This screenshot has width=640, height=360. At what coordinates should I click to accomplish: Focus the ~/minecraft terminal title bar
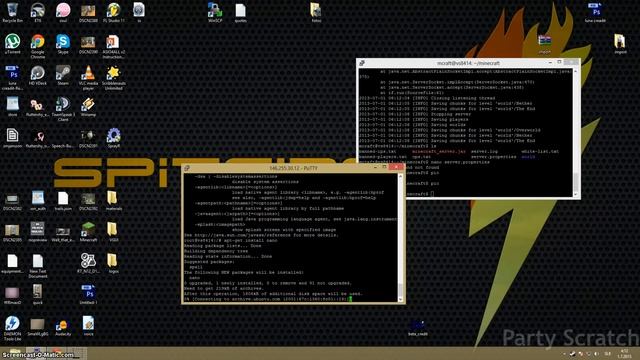(468, 63)
